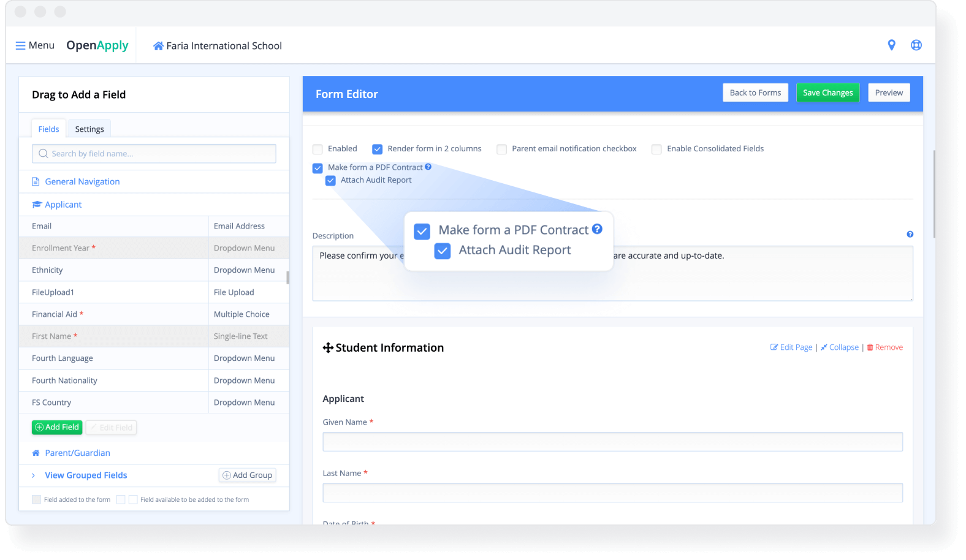The image size is (966, 560).
Task: Select the Fields tab
Action: click(x=48, y=129)
